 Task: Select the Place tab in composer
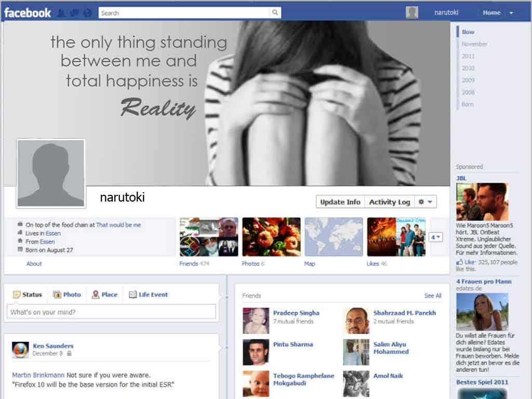104,295
